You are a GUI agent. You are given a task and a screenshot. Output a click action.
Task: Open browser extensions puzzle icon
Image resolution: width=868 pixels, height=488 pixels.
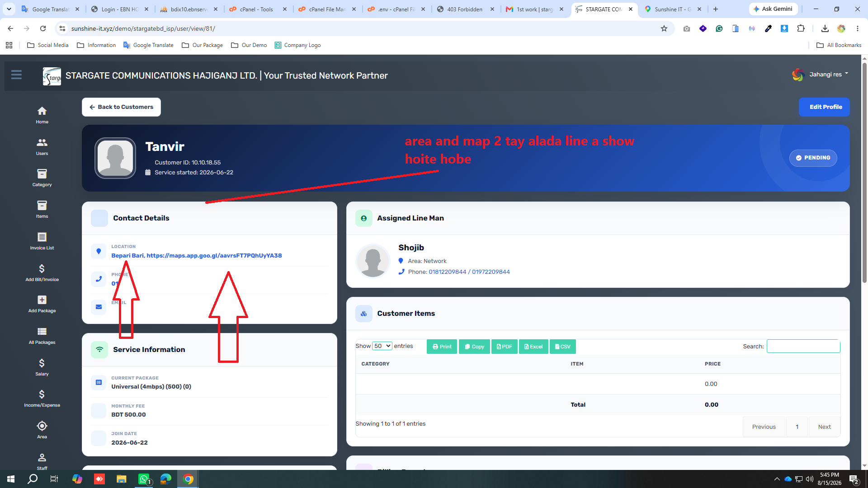801,28
